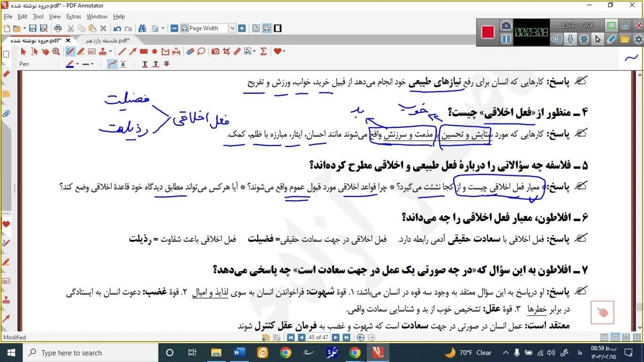Click the Marker highlighter tool
644x362 pixels.
pyautogui.click(x=80, y=51)
